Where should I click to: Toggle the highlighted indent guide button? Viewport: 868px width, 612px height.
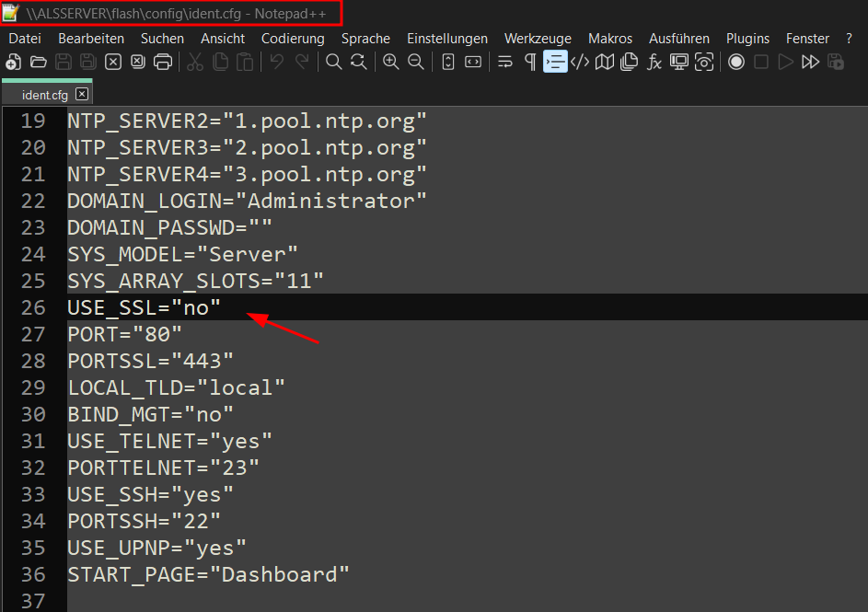click(x=555, y=62)
